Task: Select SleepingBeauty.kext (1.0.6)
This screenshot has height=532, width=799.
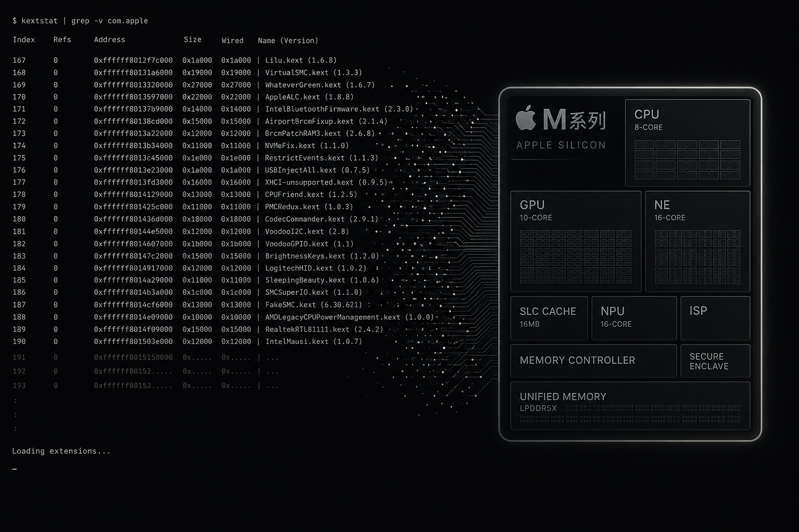Action: coord(322,280)
